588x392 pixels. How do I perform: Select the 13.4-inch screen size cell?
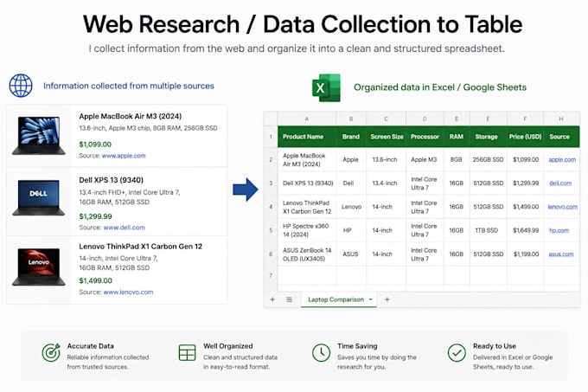coord(386,183)
